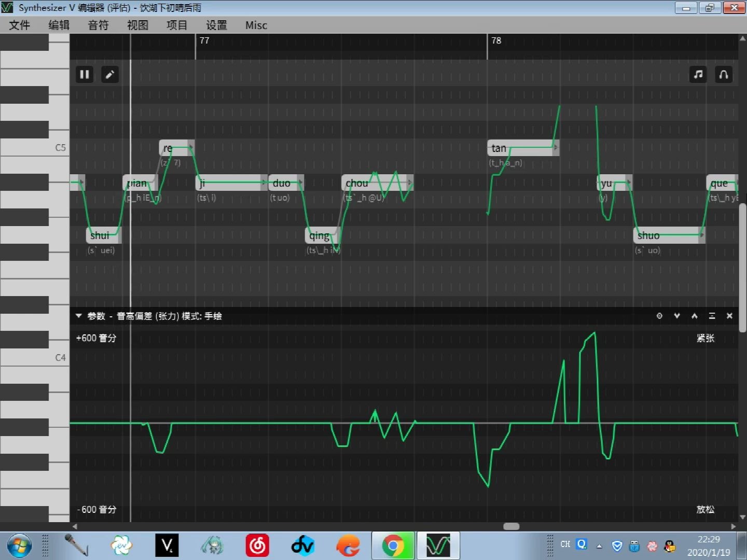This screenshot has height=560, width=747.
Task: Select the note labeled chou
Action: (x=377, y=183)
